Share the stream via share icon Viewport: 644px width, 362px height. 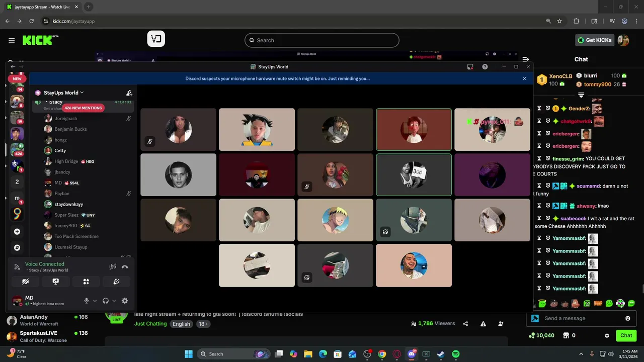(465, 324)
